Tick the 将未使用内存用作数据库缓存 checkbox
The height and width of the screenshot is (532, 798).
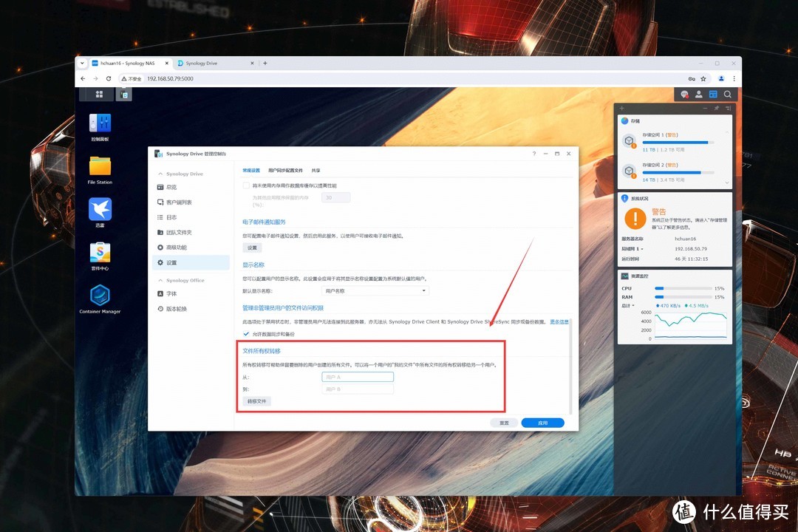[x=247, y=185]
